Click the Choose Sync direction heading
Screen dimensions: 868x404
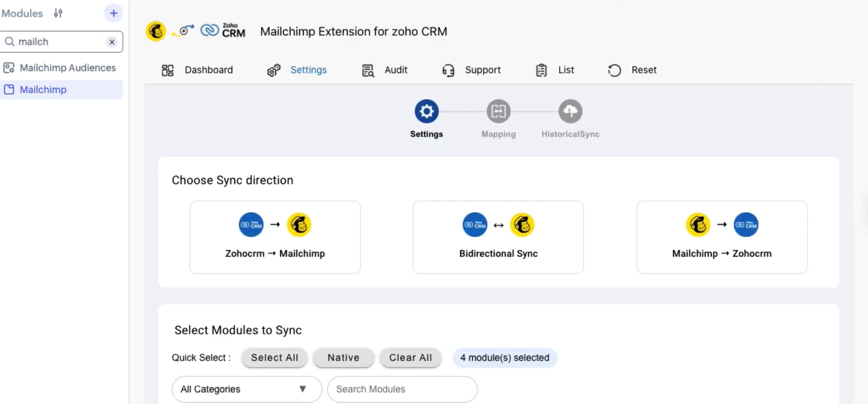point(232,180)
